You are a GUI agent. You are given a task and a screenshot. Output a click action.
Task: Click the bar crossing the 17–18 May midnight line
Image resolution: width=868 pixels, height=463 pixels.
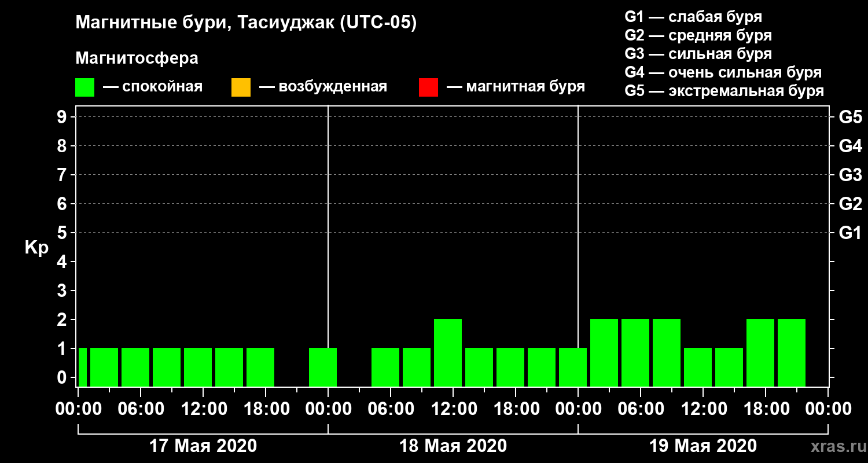click(323, 367)
